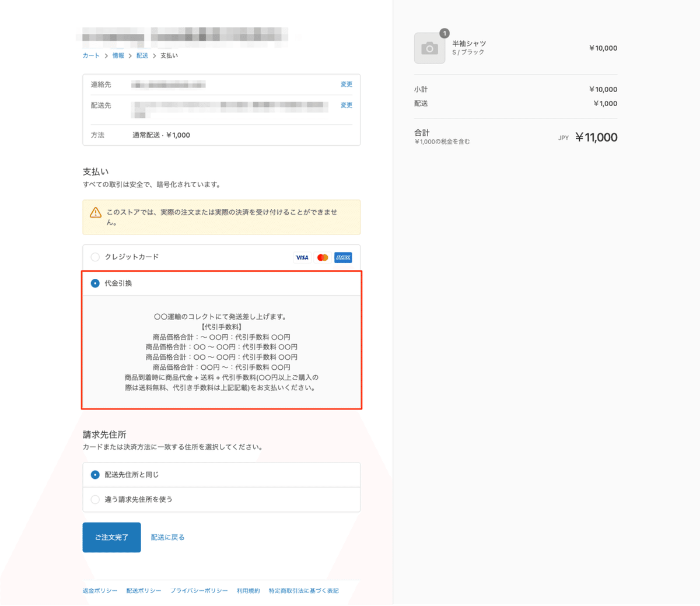Click the S / ブラック variant text
700x606 pixels.
(x=468, y=52)
